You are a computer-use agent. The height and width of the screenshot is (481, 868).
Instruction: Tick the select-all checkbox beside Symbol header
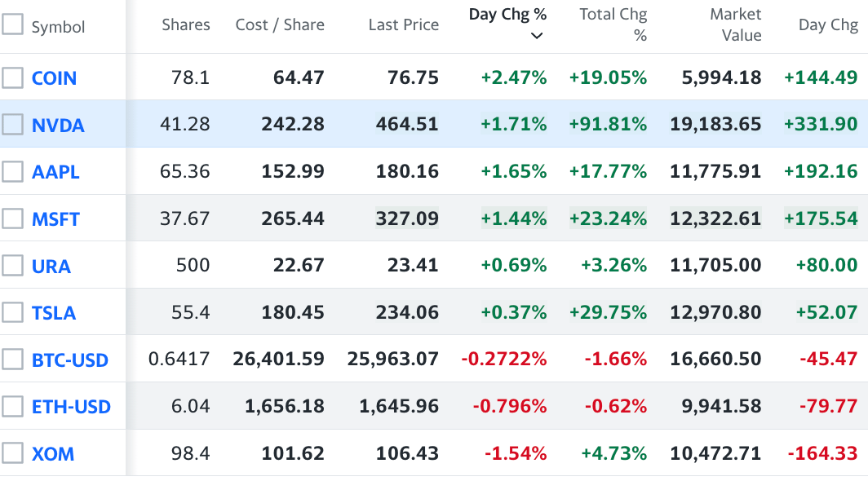(12, 24)
